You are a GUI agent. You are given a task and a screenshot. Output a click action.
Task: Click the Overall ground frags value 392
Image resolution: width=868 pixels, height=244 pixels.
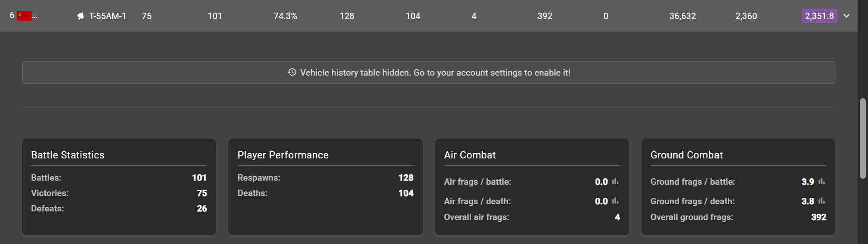pyautogui.click(x=819, y=217)
